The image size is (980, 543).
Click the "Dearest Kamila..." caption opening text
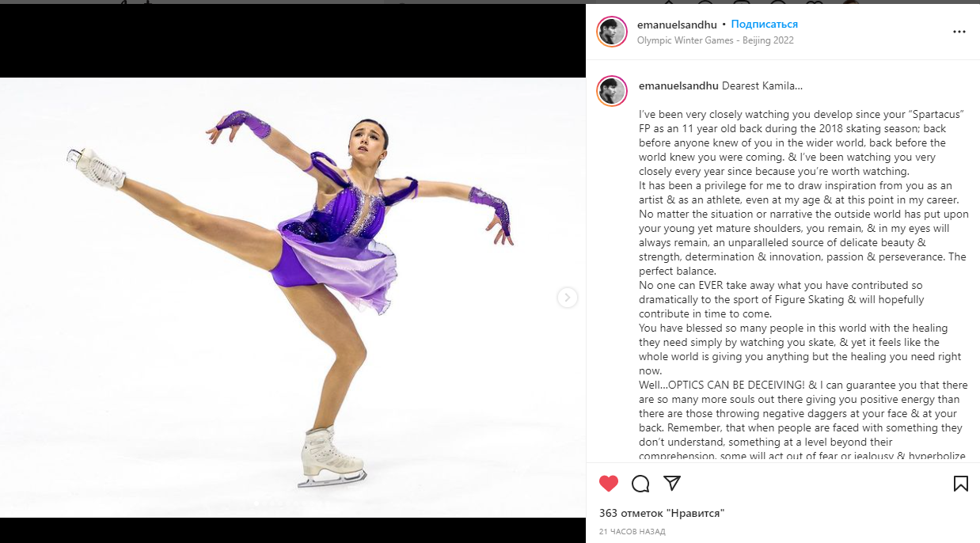pyautogui.click(x=762, y=85)
